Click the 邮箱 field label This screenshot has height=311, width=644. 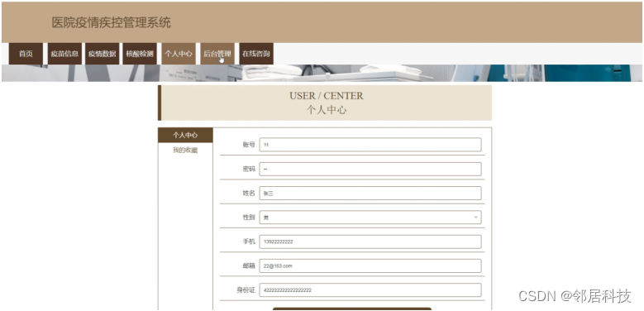(249, 266)
